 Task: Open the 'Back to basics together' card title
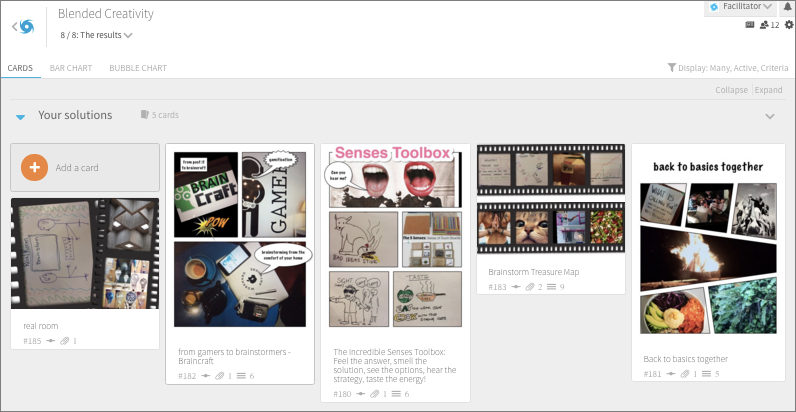[x=685, y=359]
